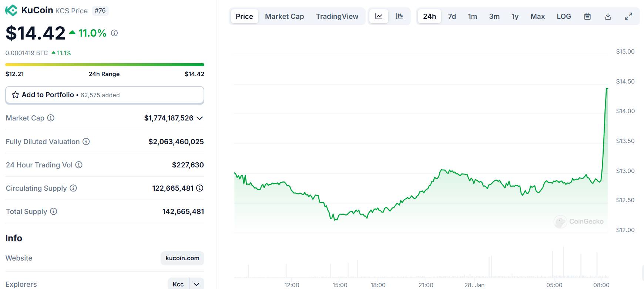The height and width of the screenshot is (289, 644).
Task: Click the 62,575 added text
Action: click(x=100, y=95)
